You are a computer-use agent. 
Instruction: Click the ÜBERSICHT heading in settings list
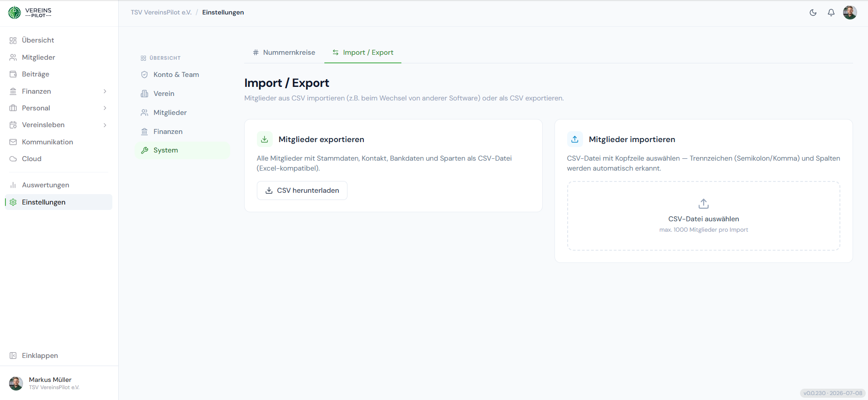pos(161,58)
